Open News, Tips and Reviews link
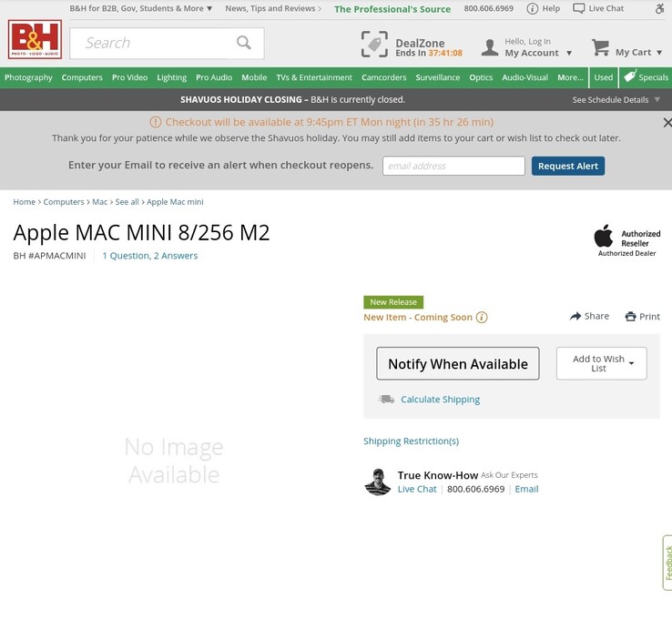This screenshot has width=672, height=639. [x=273, y=8]
